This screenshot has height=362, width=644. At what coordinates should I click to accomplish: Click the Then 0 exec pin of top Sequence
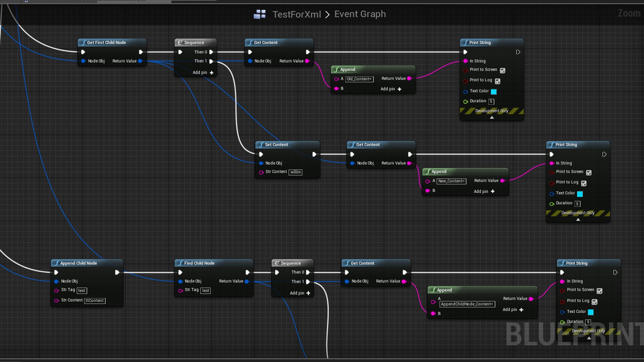click(211, 52)
